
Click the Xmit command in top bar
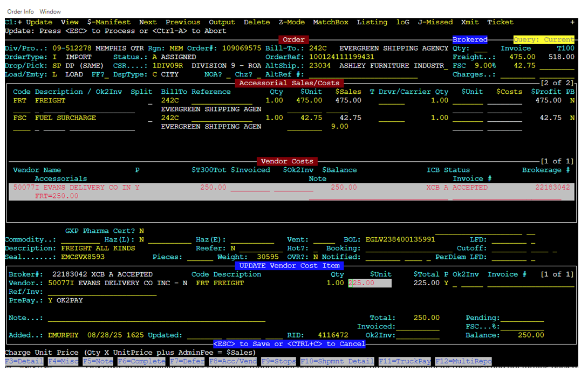[x=469, y=22]
